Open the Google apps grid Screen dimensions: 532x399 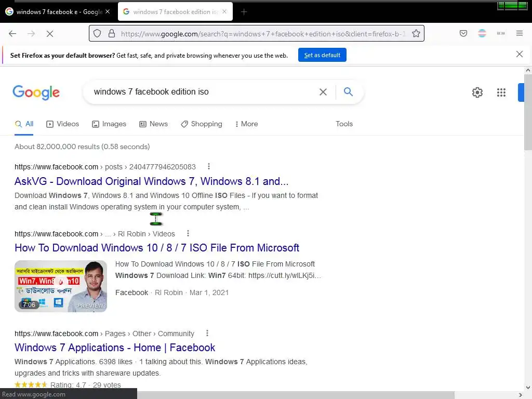(x=501, y=92)
